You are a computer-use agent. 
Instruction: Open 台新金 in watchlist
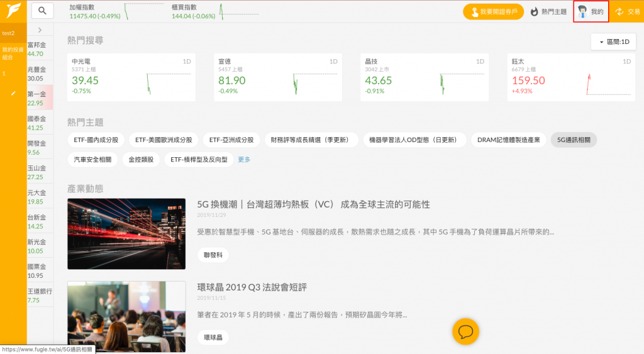pos(40,222)
